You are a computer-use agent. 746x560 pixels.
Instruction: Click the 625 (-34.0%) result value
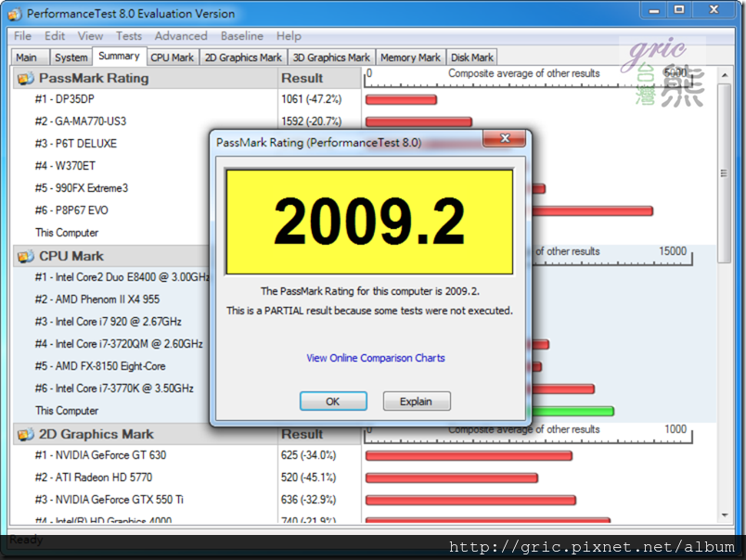(308, 455)
